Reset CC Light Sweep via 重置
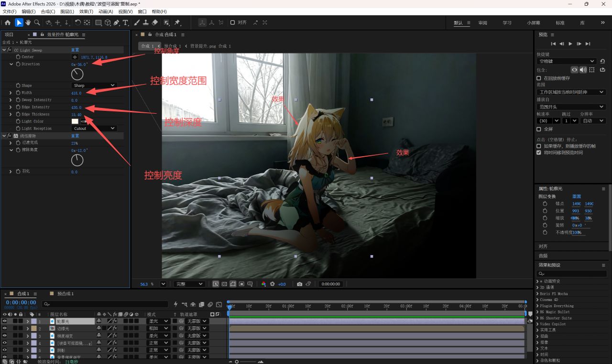The height and width of the screenshot is (364, 612). coord(75,50)
